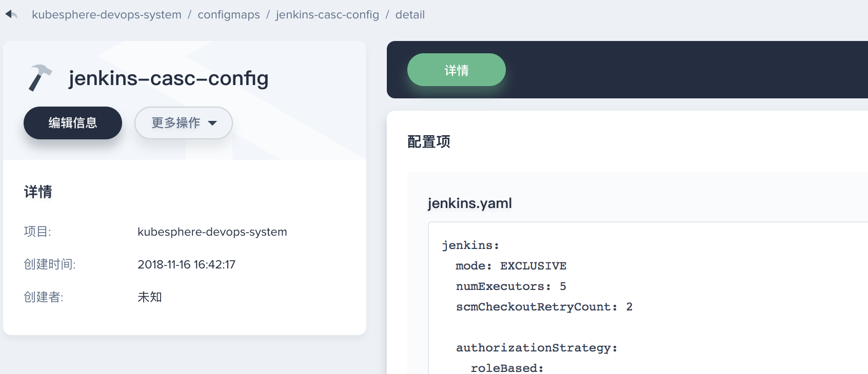Click the back arrow icon
The image size is (868, 374).
click(x=11, y=14)
